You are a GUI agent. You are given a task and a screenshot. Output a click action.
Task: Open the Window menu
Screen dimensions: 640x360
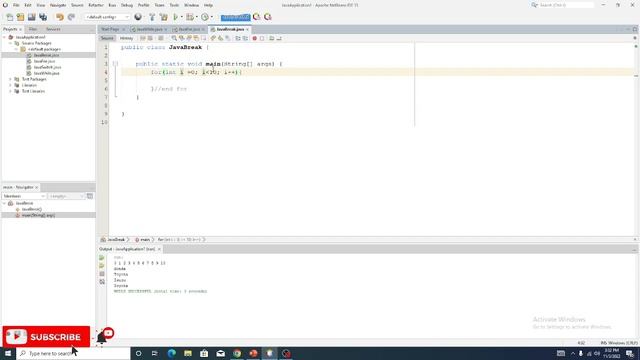coord(191,5)
